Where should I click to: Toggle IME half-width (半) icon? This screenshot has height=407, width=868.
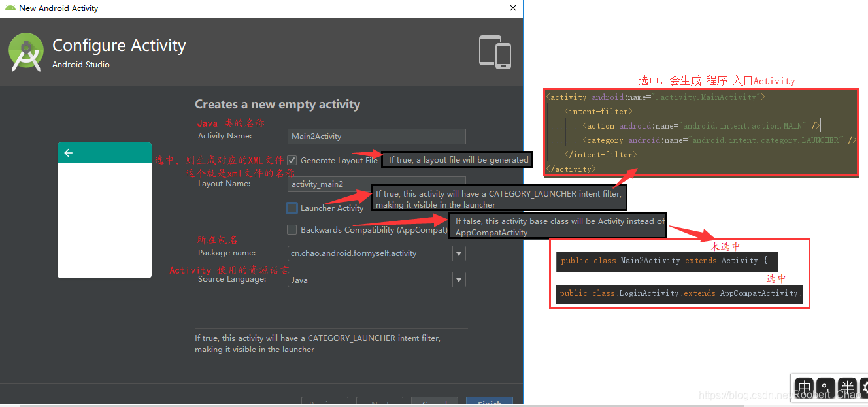(848, 387)
